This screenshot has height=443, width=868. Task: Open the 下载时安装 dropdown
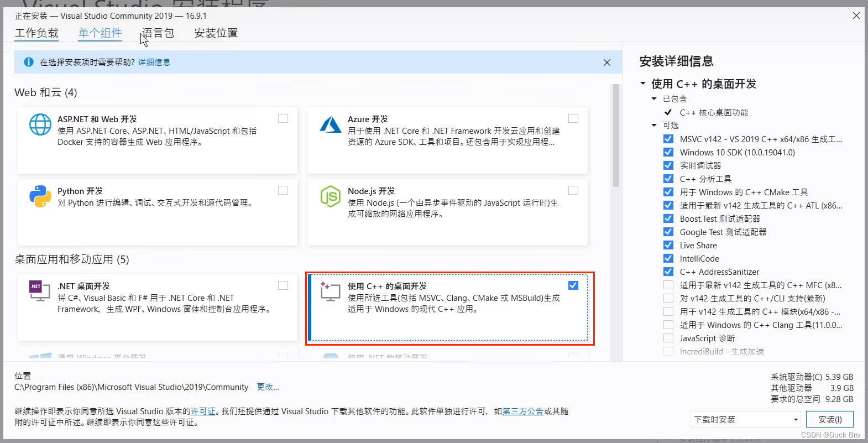tap(746, 419)
